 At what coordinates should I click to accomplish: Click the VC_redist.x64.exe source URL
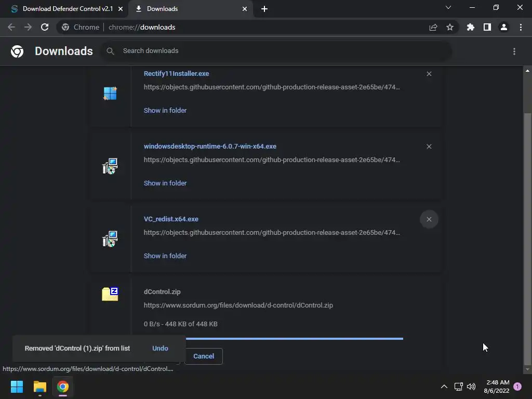pos(272,233)
